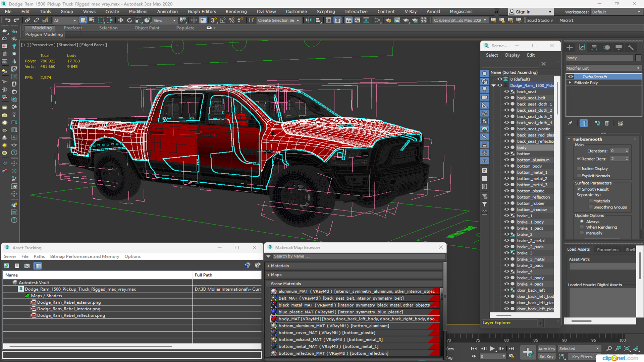Viewport: 644px width, 362px height.
Task: Click Configure Modifier Sets icon
Action: (x=620, y=123)
